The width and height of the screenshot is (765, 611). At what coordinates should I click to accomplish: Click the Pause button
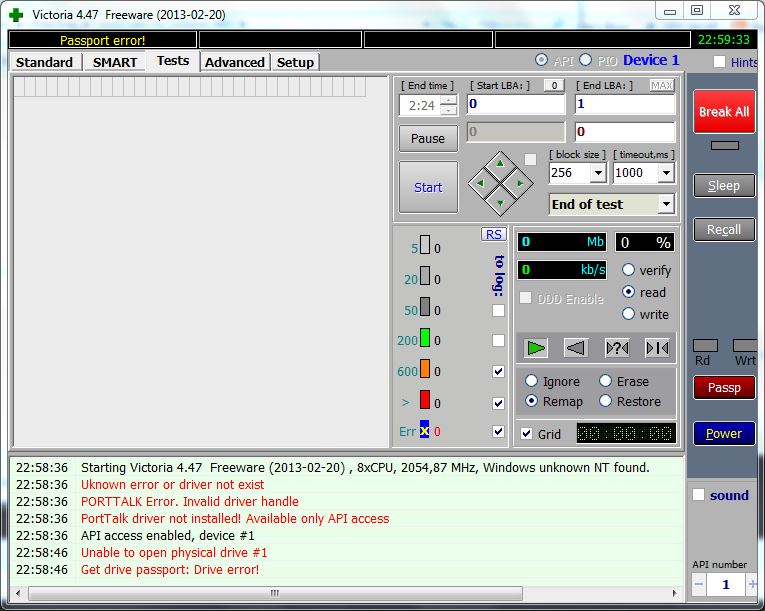(x=428, y=139)
